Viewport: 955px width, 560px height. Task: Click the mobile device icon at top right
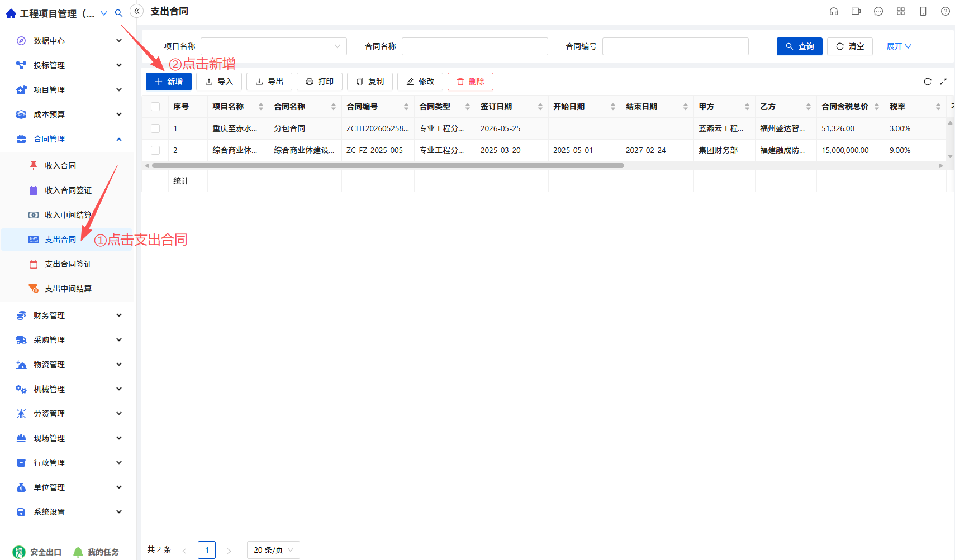point(923,11)
